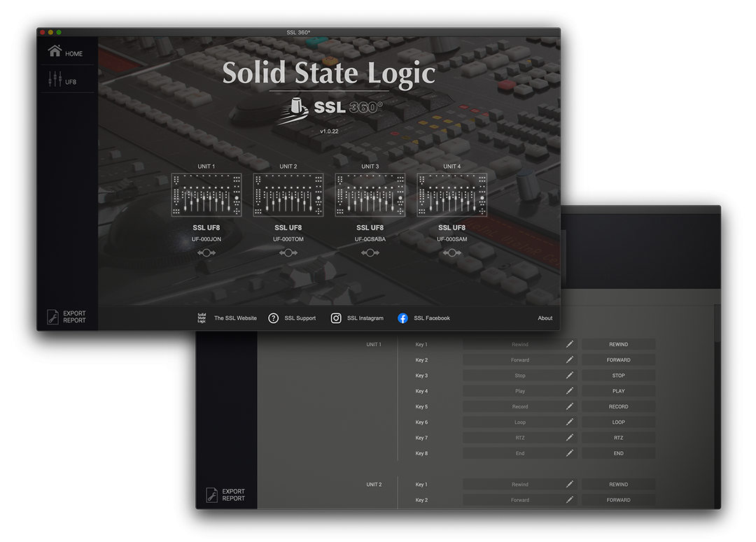Select the Unit 1 SSL UF8 thumbnail
Viewport: 756px width, 542px height.
(x=206, y=195)
